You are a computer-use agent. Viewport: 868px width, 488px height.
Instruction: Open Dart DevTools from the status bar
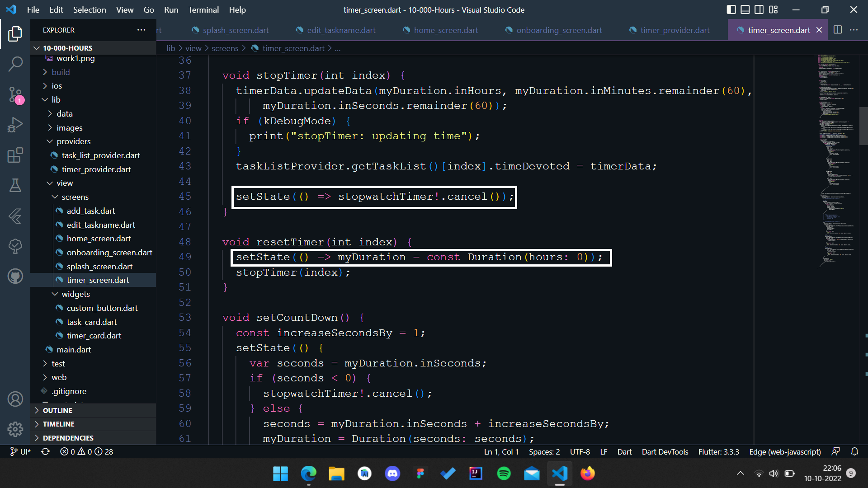click(665, 451)
